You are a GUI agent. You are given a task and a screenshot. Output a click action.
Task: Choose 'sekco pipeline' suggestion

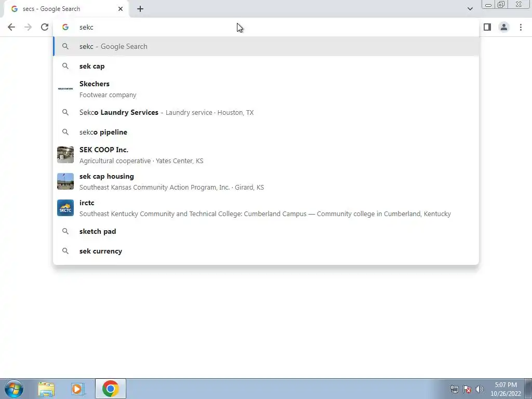pyautogui.click(x=266, y=132)
